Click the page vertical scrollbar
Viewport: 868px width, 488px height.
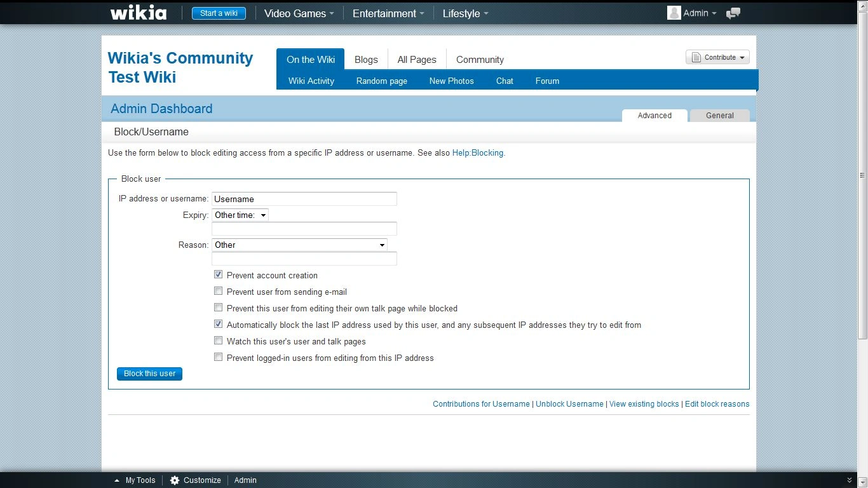(862, 175)
